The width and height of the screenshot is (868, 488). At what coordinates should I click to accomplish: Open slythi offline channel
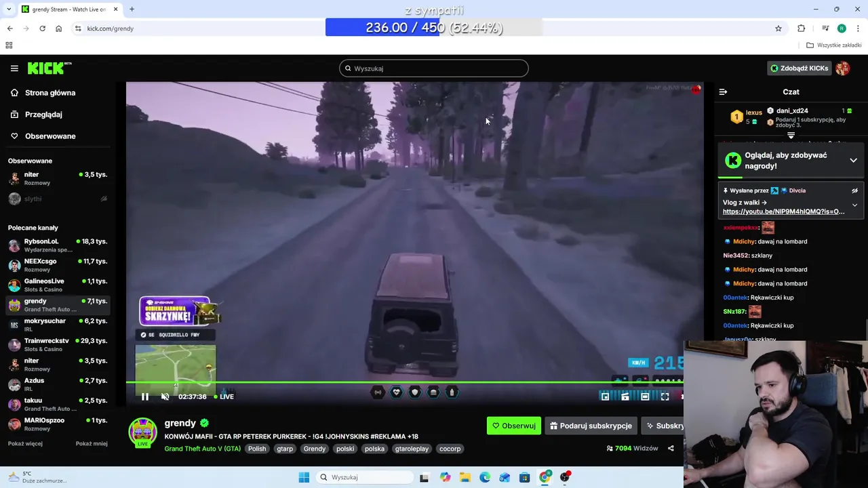[x=58, y=199]
